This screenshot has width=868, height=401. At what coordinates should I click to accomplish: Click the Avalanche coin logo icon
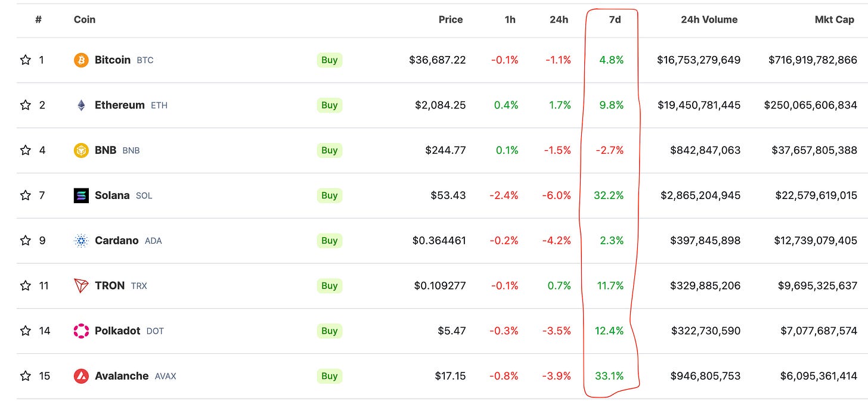point(81,376)
